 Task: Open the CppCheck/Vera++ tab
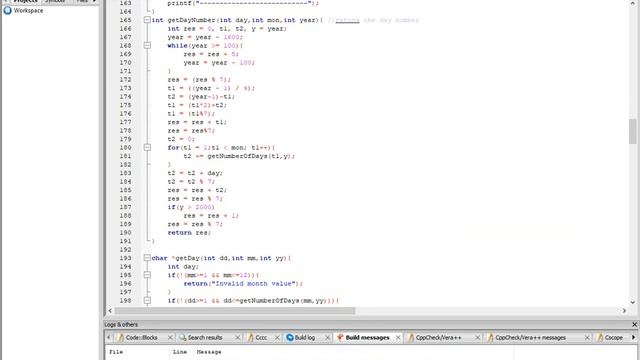438,338
